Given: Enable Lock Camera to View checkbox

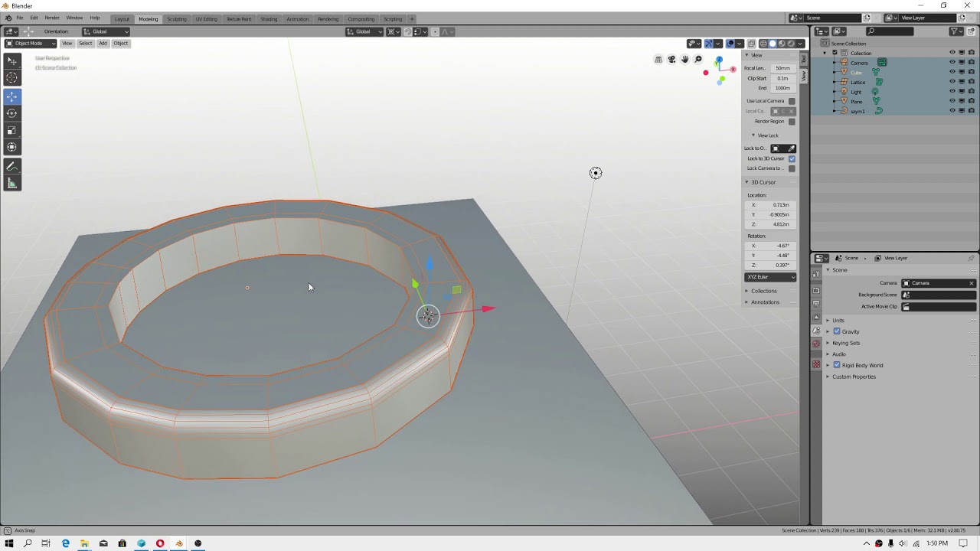Looking at the screenshot, I should [792, 168].
